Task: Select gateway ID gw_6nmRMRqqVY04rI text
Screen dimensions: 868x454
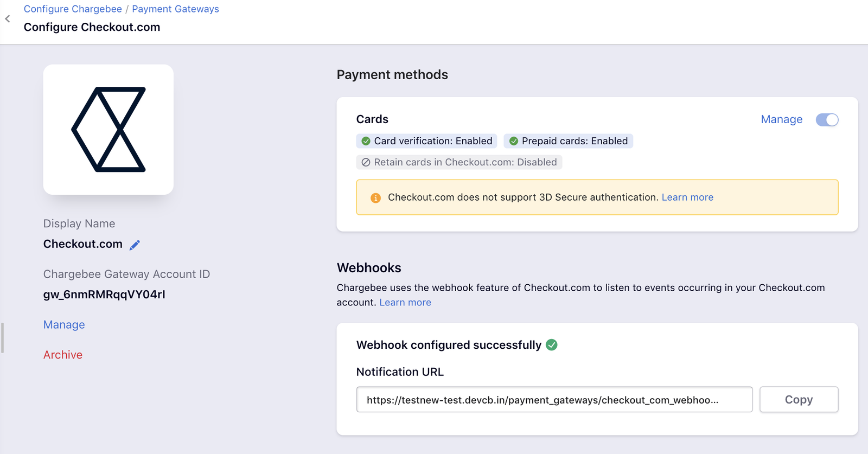Action: 104,295
